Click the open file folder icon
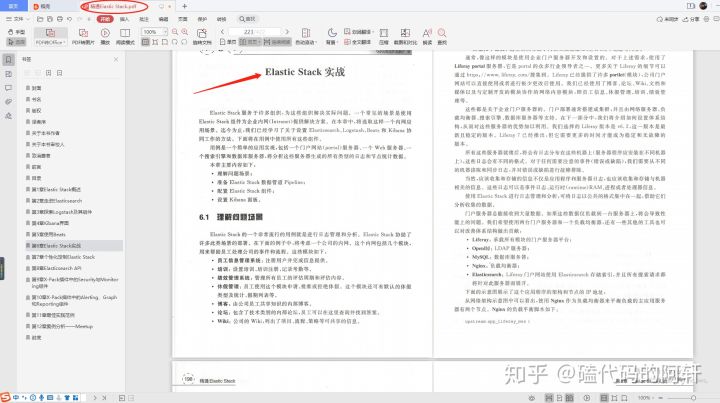The width and height of the screenshot is (720, 403). coord(40,19)
